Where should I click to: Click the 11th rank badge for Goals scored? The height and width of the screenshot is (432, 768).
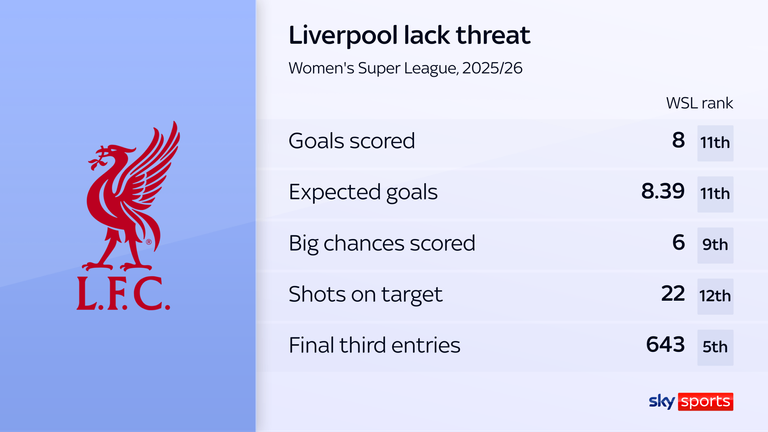coord(715,143)
